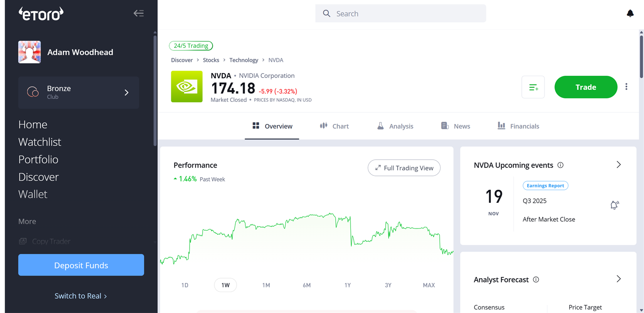Open Portfolio from the sidebar

(x=38, y=159)
